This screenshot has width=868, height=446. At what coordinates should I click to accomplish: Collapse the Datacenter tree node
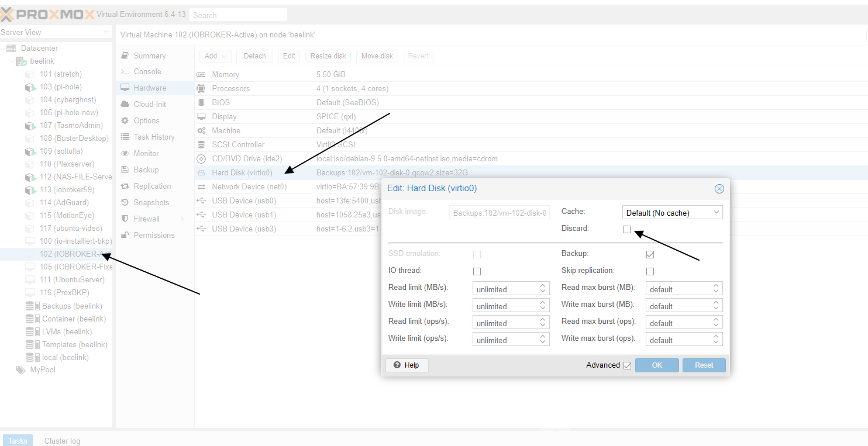(3, 48)
